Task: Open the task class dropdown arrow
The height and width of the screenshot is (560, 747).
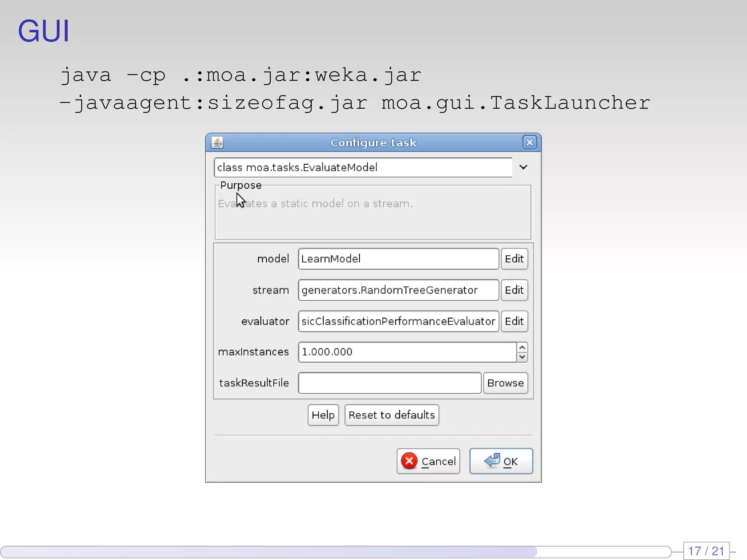Action: click(523, 167)
